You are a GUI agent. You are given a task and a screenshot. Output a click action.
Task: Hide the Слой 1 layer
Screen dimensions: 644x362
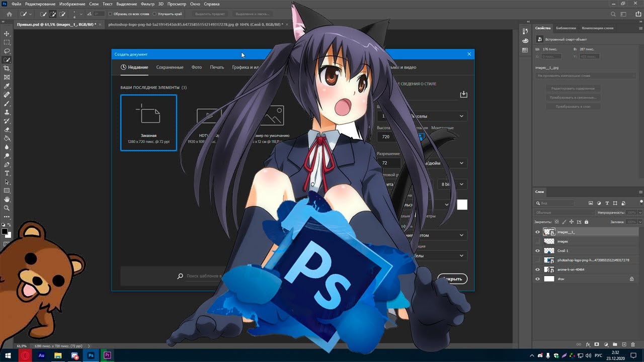coord(537,250)
